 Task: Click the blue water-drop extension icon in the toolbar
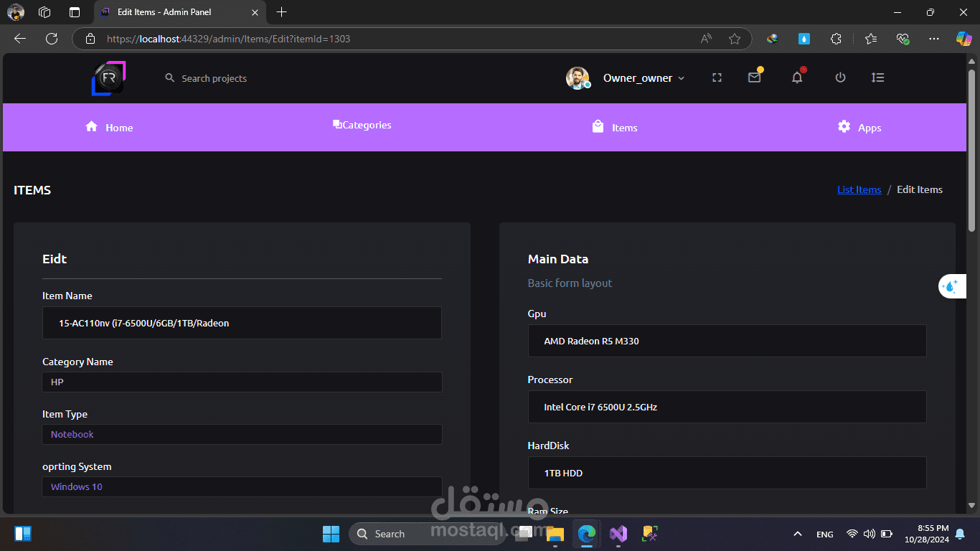804,39
